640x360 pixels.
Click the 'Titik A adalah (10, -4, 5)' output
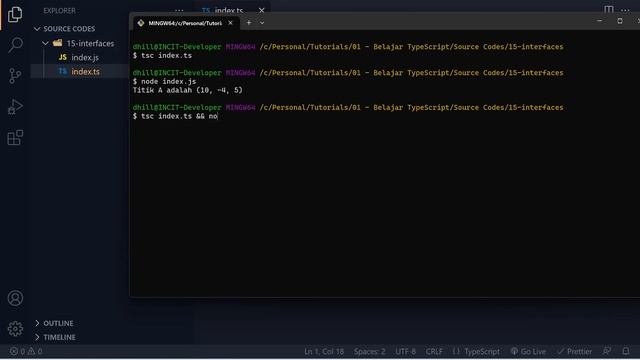coord(187,90)
